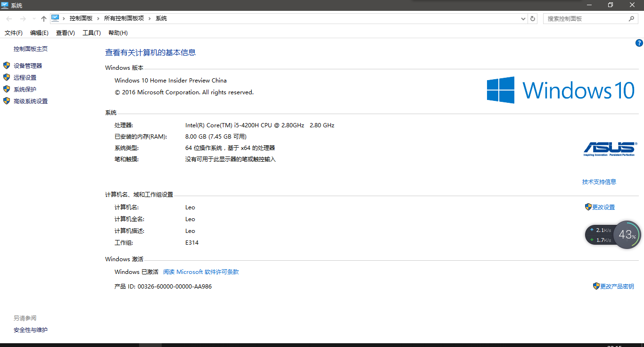Image resolution: width=644 pixels, height=347 pixels.
Task: Select the processor text Intel(R) Core(TM) i5-4200H
Action: coord(260,125)
